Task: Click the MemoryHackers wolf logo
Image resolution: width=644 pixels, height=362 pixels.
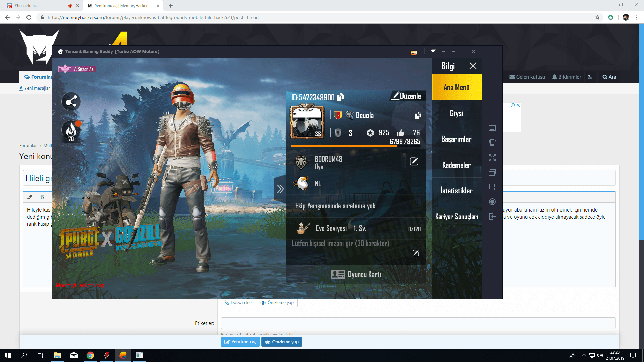Action: 40,47
